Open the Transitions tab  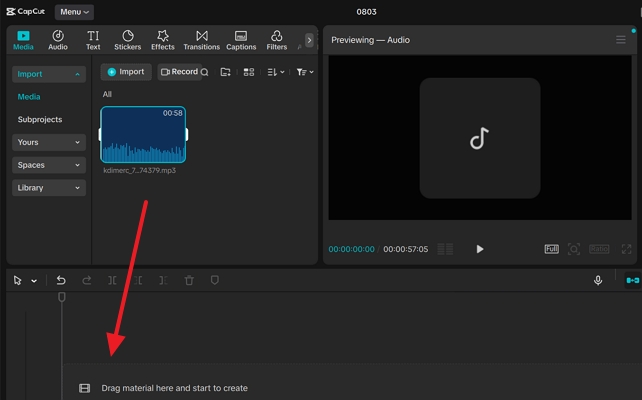(x=201, y=40)
